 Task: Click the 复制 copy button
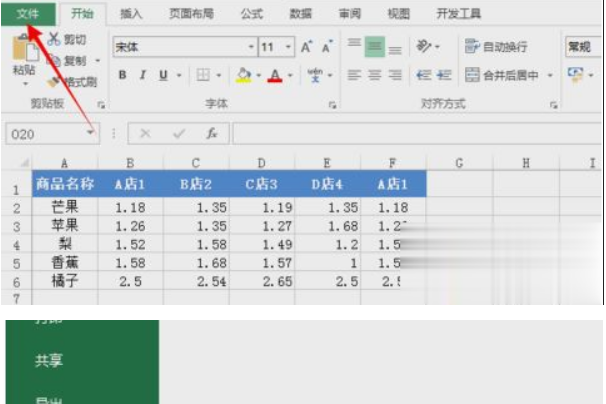click(66, 61)
